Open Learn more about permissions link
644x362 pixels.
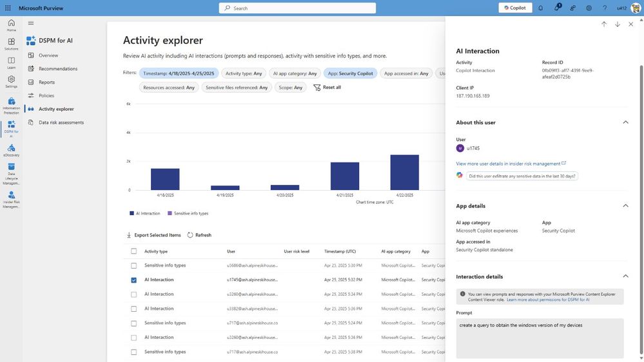[548, 300]
